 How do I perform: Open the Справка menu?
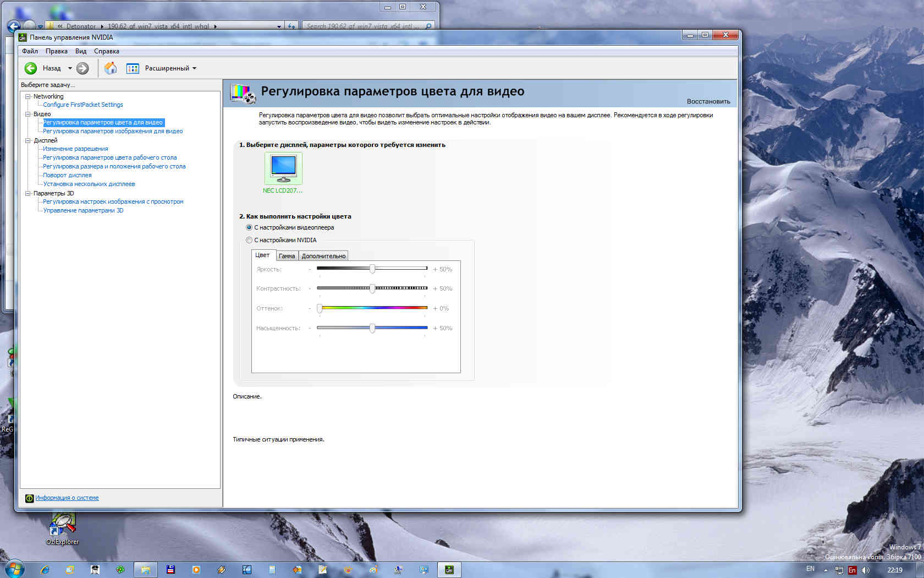(x=106, y=51)
